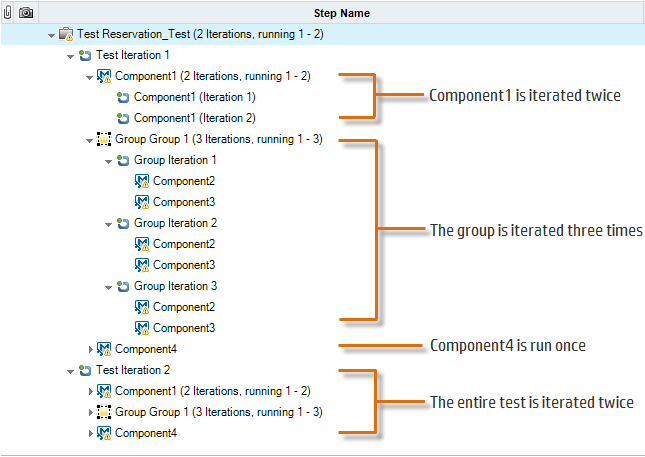Click the Component1 (Iteration 1) icon
Viewport: 645px width, 457px height.
123,98
